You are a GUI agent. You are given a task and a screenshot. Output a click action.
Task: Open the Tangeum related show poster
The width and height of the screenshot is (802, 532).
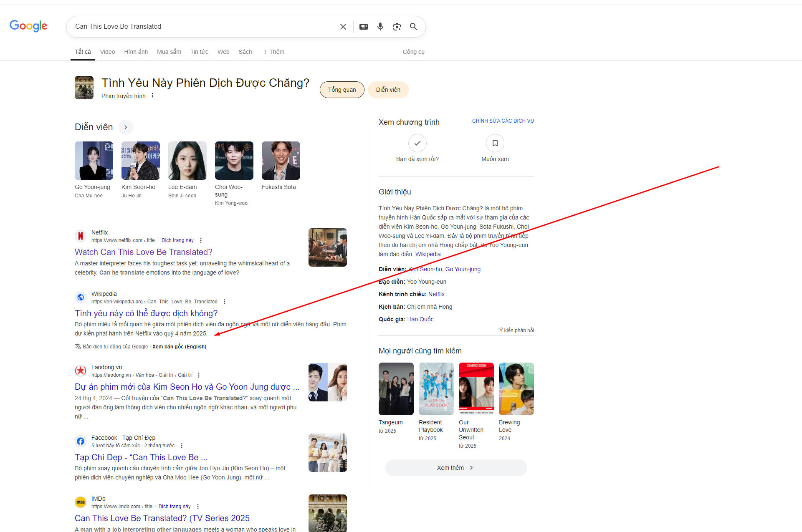(396, 389)
